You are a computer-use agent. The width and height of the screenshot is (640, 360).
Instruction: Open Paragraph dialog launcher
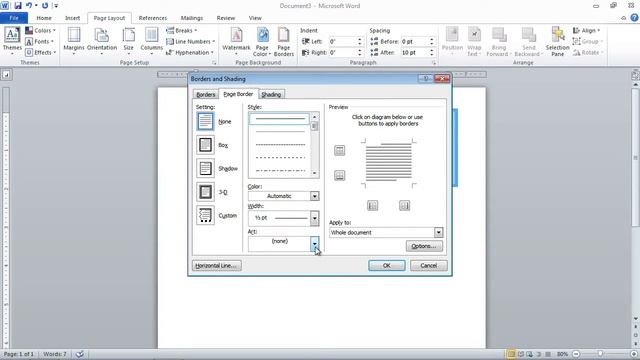[433, 63]
